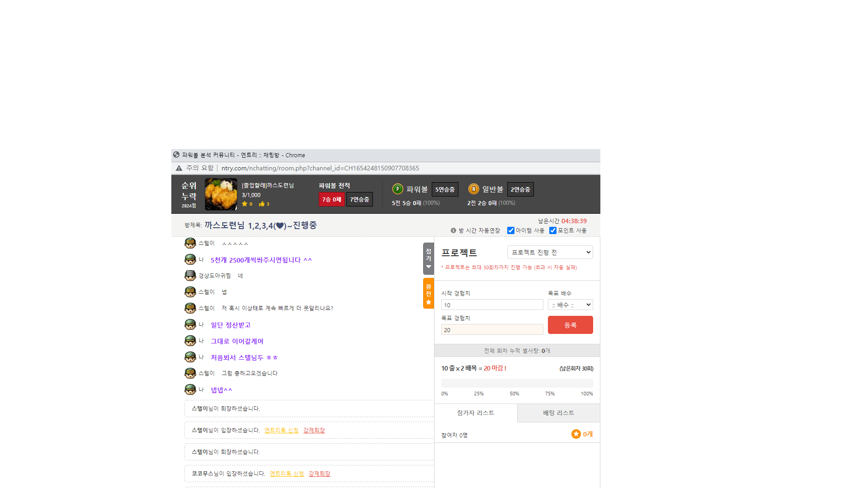The image size is (868, 488).
Task: Toggle the 아이템 사용 checkbox
Action: 511,230
